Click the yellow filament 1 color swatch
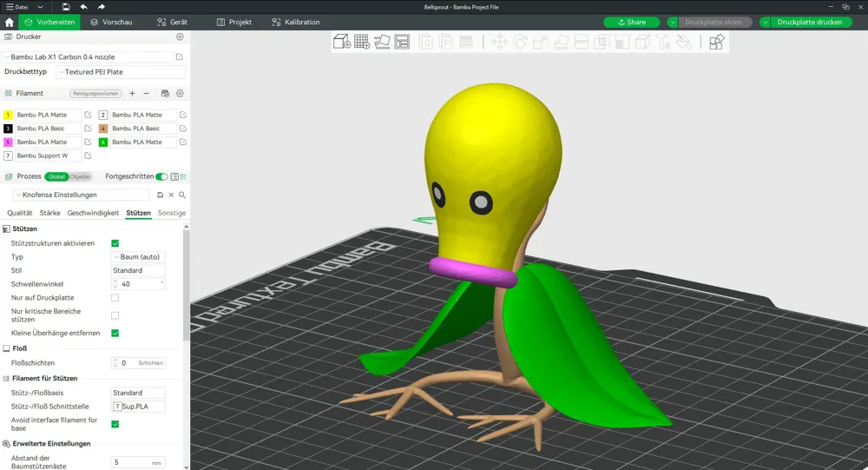868x470 pixels. point(8,115)
